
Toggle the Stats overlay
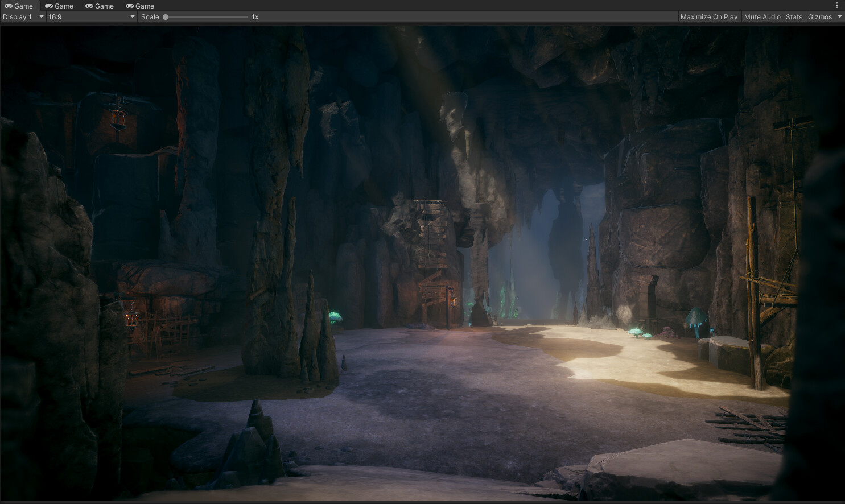tap(794, 16)
